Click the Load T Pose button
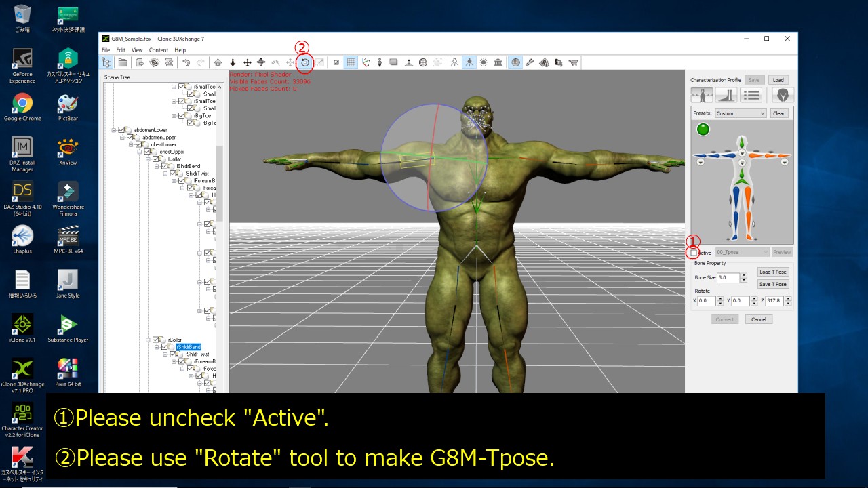The image size is (868, 488). (773, 272)
